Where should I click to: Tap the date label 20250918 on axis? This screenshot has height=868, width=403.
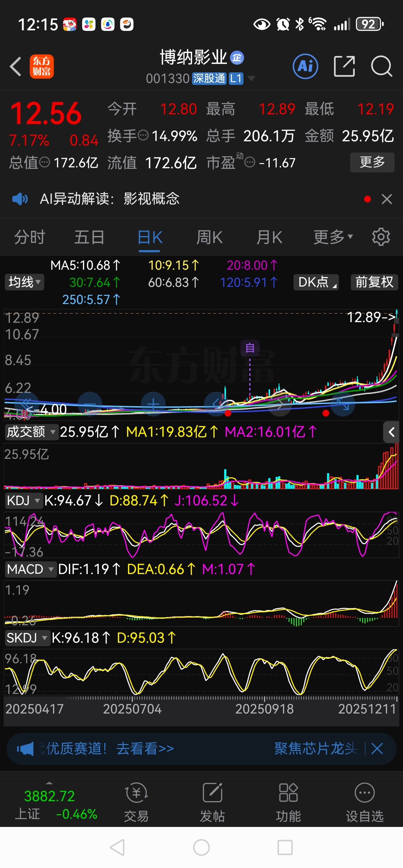click(x=264, y=709)
